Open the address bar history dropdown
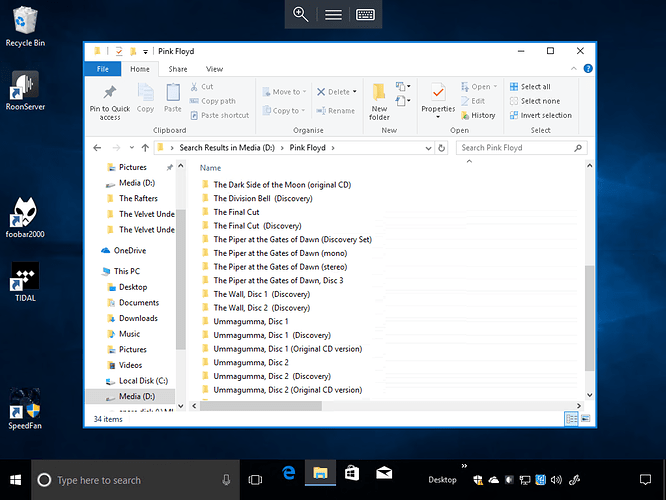The image size is (666, 500). click(428, 148)
